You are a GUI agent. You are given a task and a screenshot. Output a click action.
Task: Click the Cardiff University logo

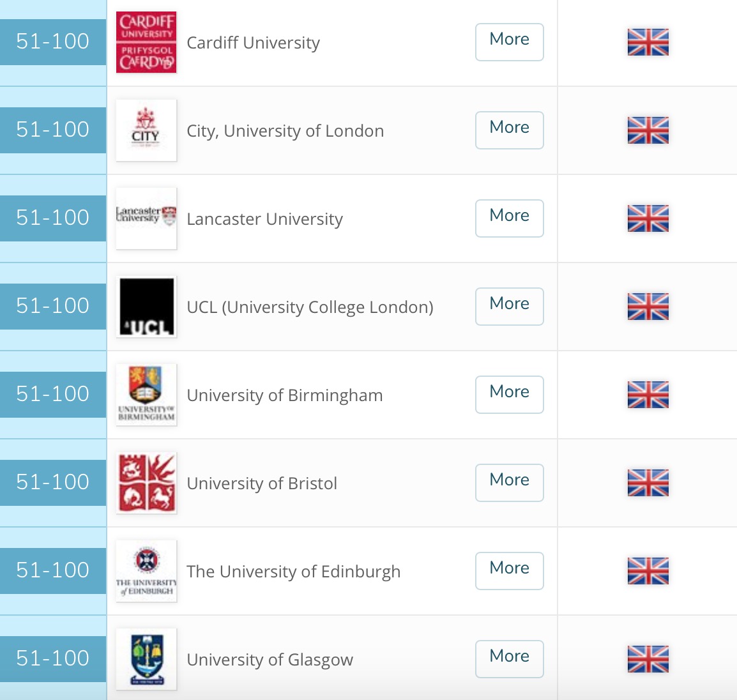click(x=146, y=42)
